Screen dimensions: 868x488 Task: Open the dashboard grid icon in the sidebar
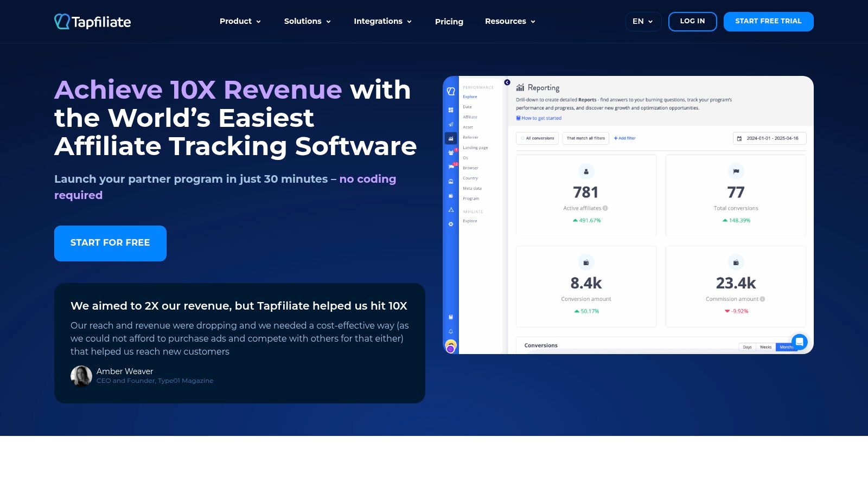coord(451,110)
